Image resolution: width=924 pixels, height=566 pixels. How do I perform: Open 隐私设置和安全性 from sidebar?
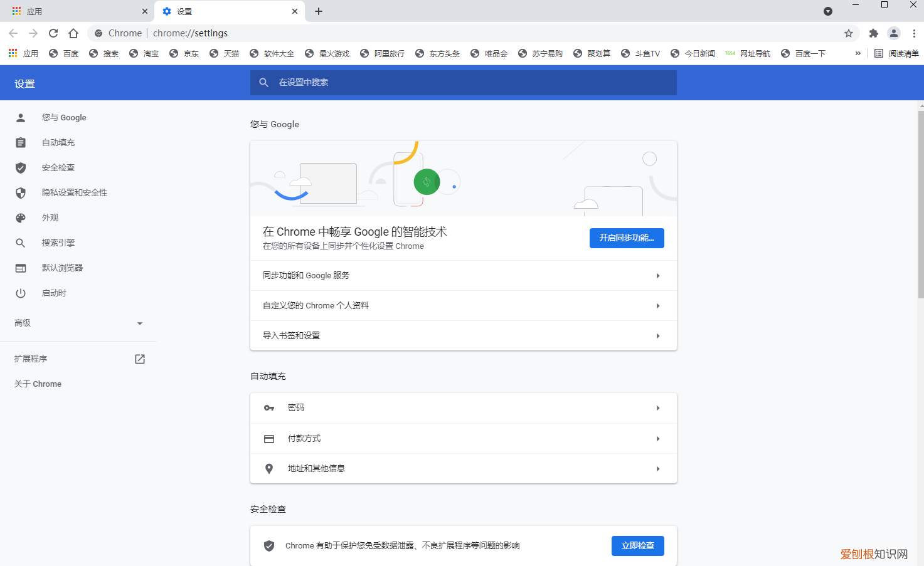click(x=21, y=192)
